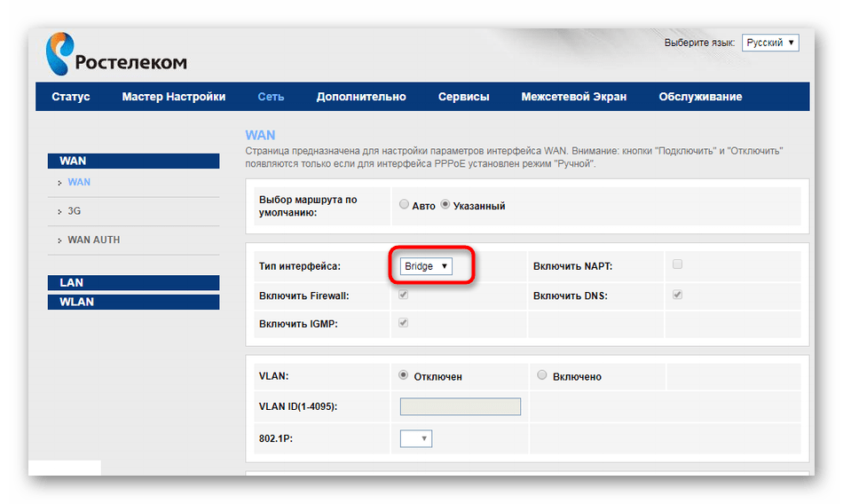Select VLAN Отключен radio button

[x=403, y=375]
